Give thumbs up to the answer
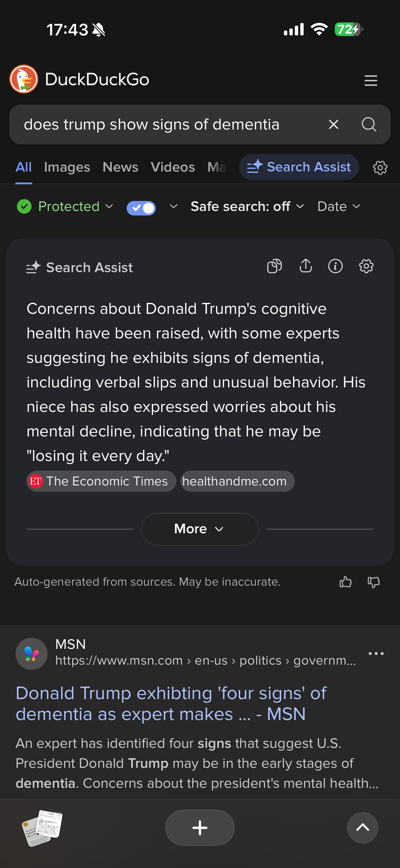 coord(345,582)
